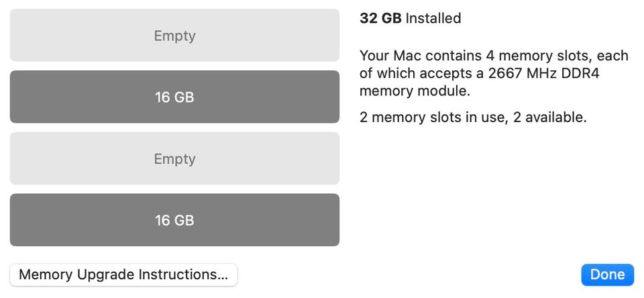This screenshot has height=298, width=644.
Task: Click the bold 32 GB text
Action: (380, 19)
